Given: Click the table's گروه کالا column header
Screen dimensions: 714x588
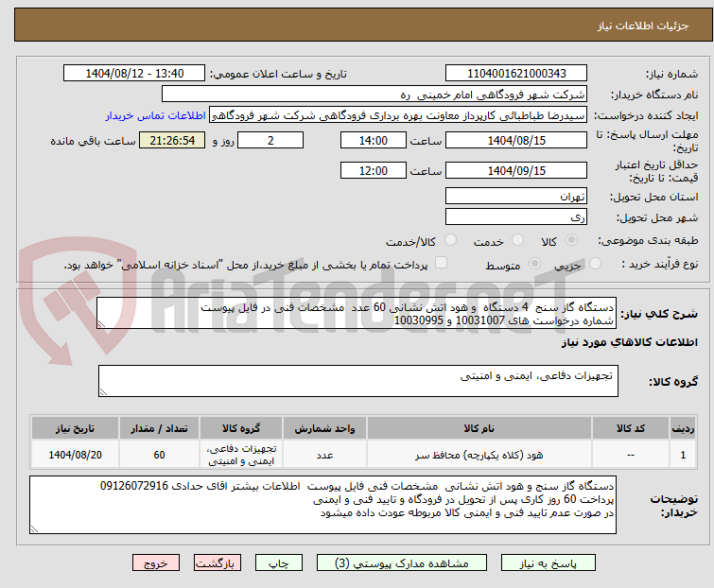Looking at the screenshot, I should pos(241,428).
